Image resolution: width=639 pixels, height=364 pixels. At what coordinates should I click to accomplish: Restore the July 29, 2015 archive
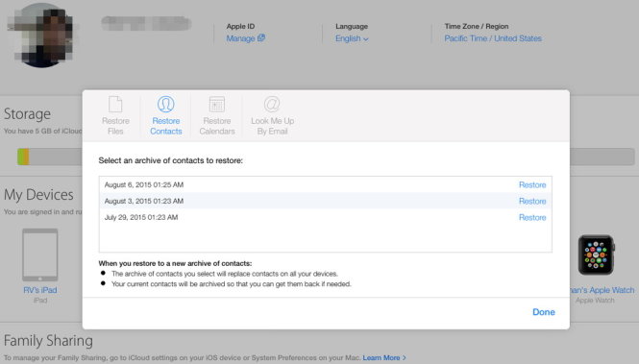pos(532,217)
